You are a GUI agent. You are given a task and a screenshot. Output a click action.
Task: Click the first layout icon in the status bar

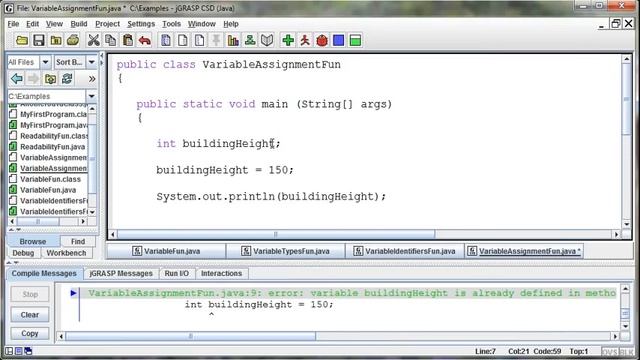click(x=9, y=351)
